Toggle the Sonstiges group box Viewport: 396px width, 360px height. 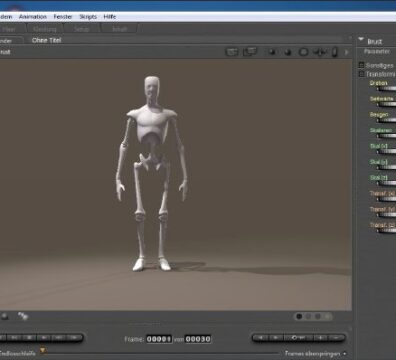tap(361, 65)
